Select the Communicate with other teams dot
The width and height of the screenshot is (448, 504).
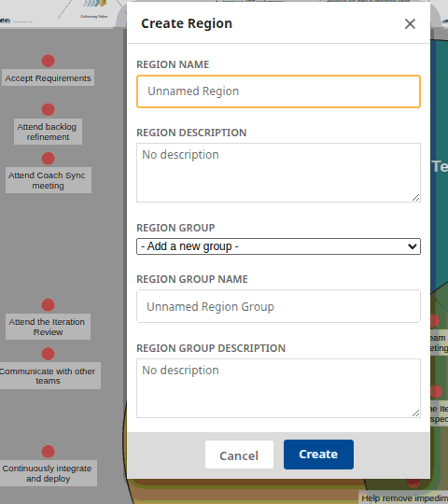48,354
